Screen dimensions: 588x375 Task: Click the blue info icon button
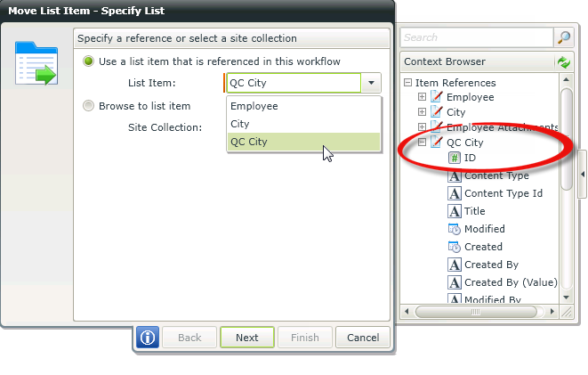click(x=148, y=338)
